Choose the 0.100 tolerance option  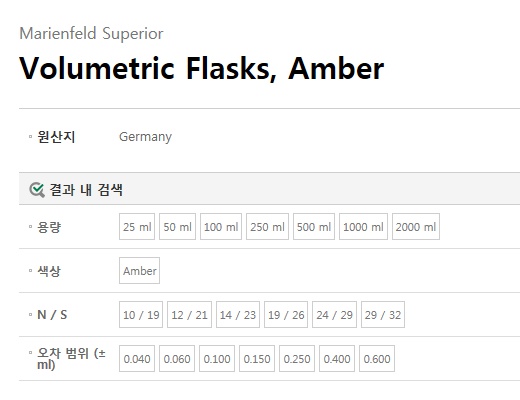click(217, 359)
